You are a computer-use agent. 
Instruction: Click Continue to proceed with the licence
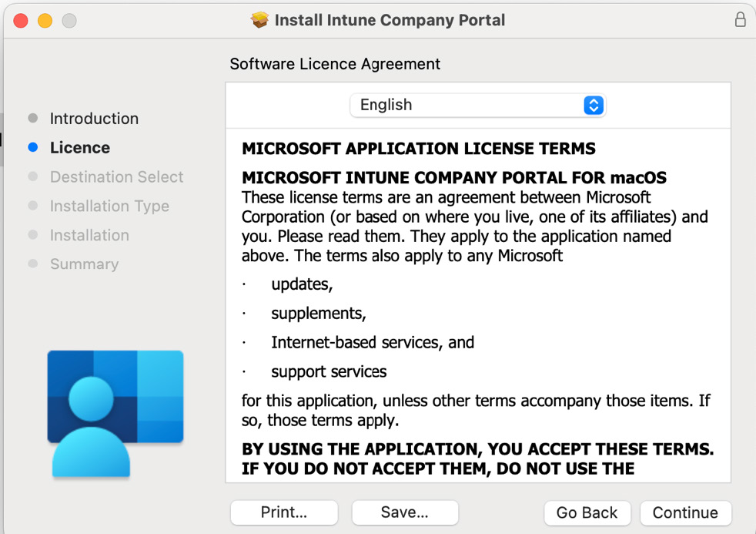pos(685,512)
